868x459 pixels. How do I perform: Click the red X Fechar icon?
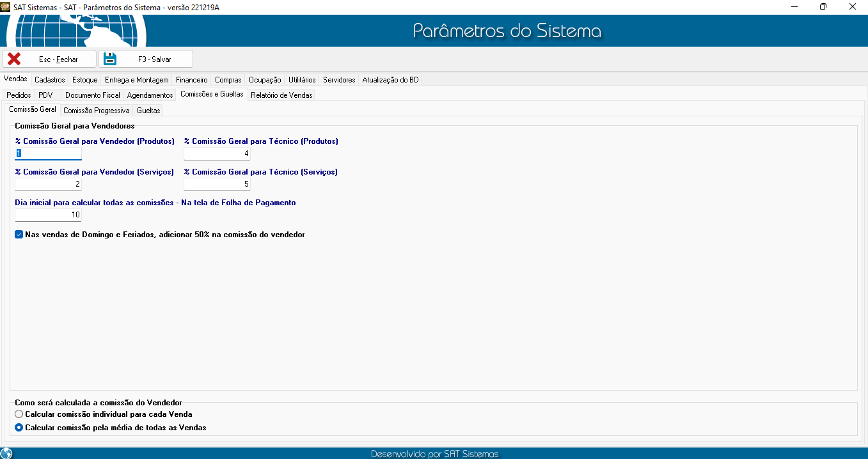pyautogui.click(x=14, y=59)
